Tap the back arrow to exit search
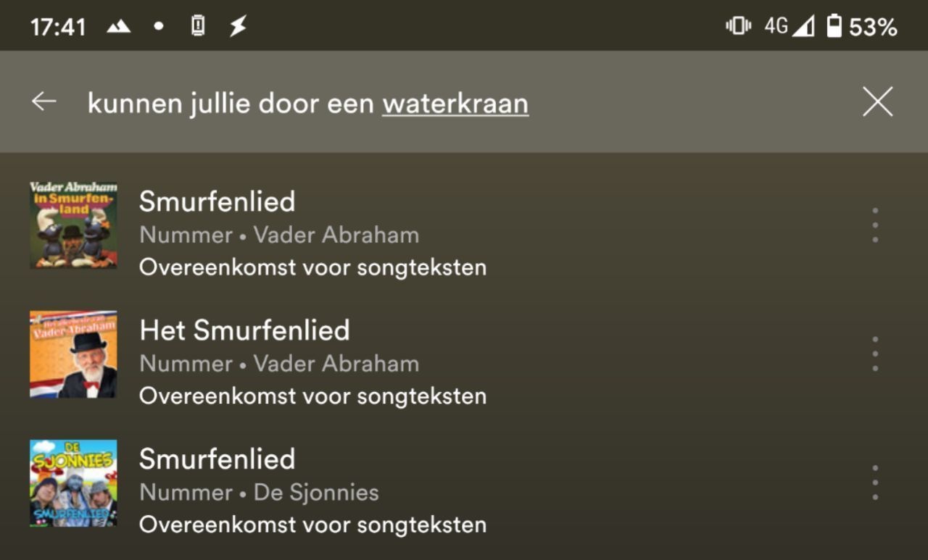 pos(43,102)
